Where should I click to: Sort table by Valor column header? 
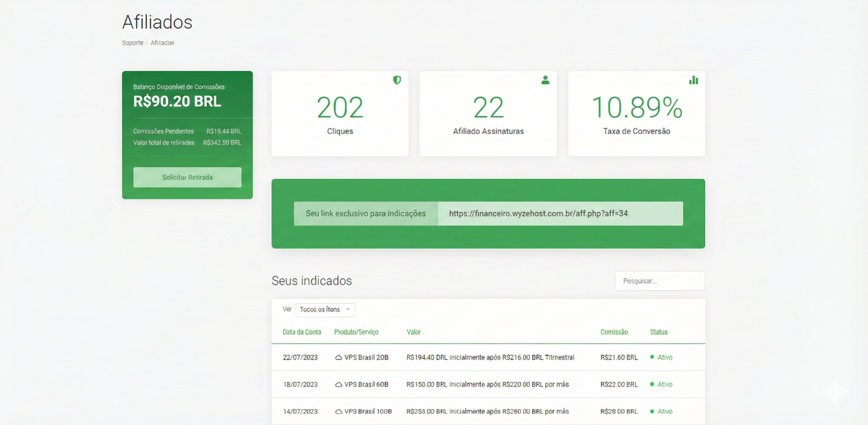pyautogui.click(x=413, y=332)
